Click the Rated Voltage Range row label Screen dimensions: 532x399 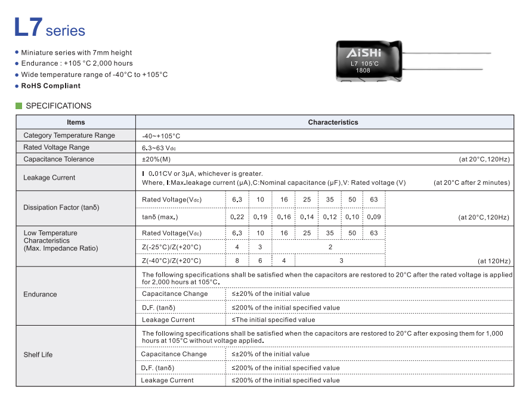tap(56, 147)
